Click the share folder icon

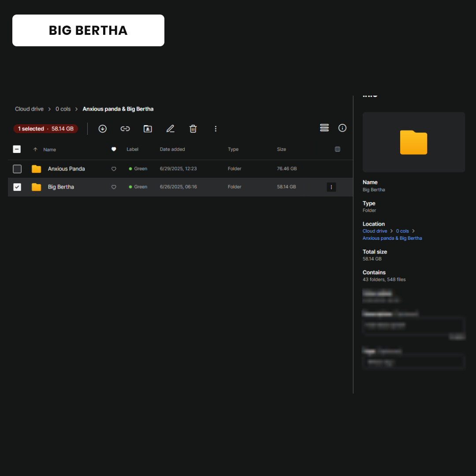148,129
